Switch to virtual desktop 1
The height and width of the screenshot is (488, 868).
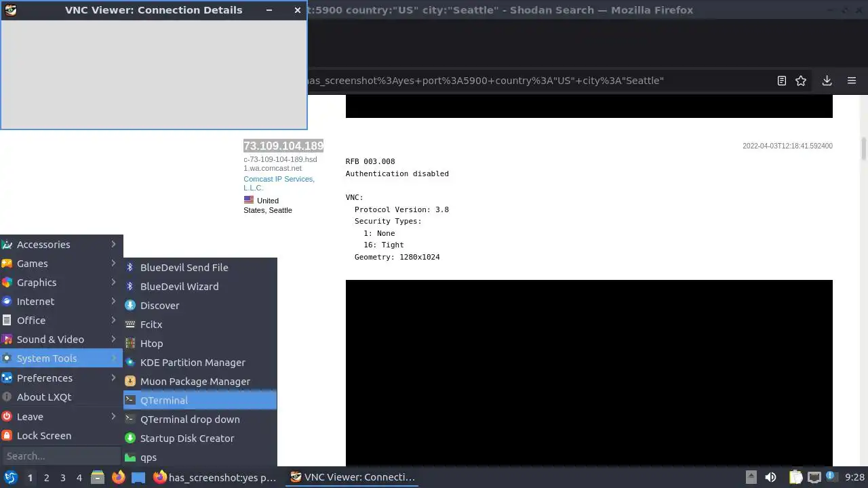tap(30, 478)
